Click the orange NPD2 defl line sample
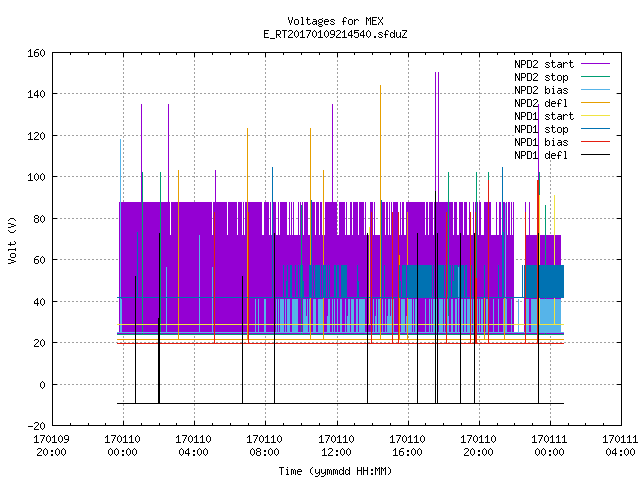This screenshot has width=640, height=480. pyautogui.click(x=595, y=103)
